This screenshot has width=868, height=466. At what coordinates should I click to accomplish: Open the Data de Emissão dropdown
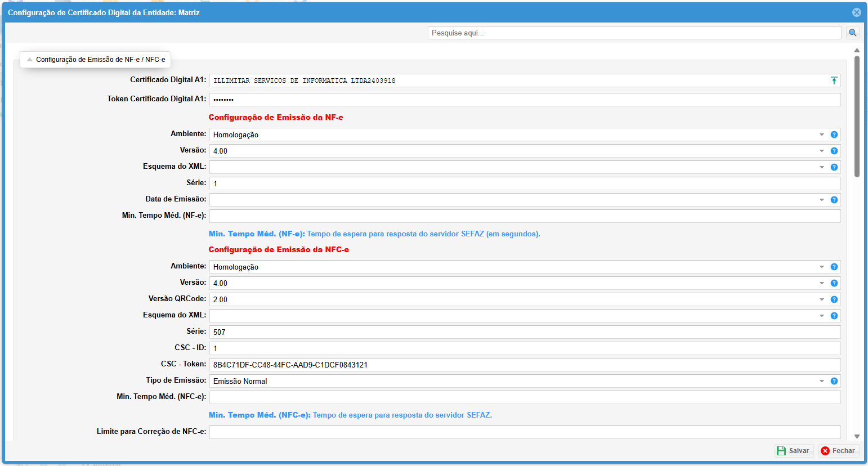coord(821,200)
